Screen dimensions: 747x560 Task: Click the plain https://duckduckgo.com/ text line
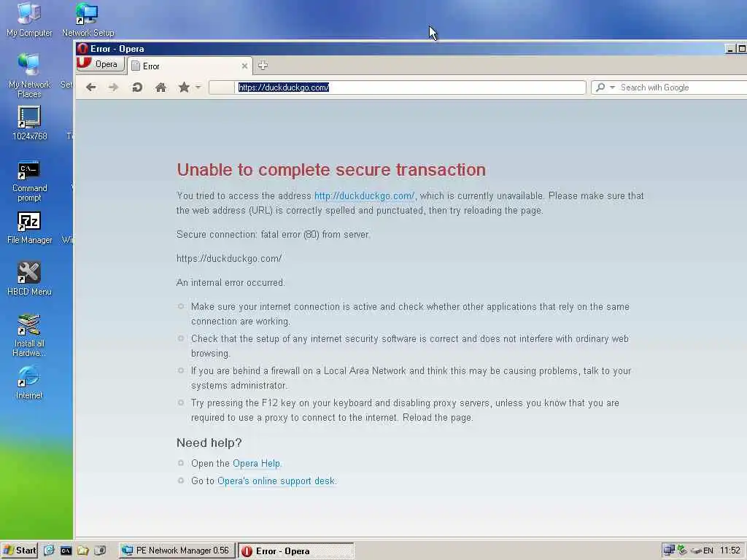[229, 259]
